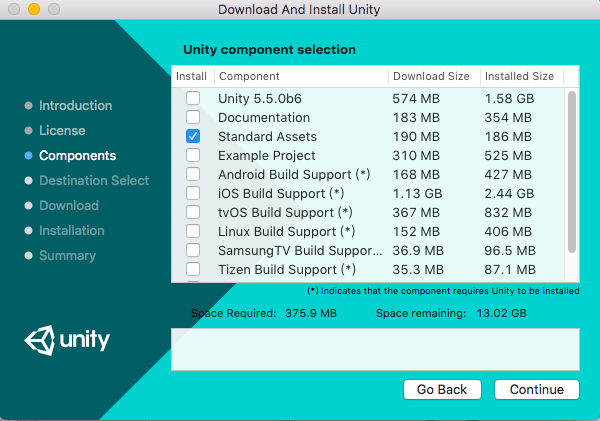Enable Android Build Support checkbox
This screenshot has width=600, height=421.
coord(193,174)
